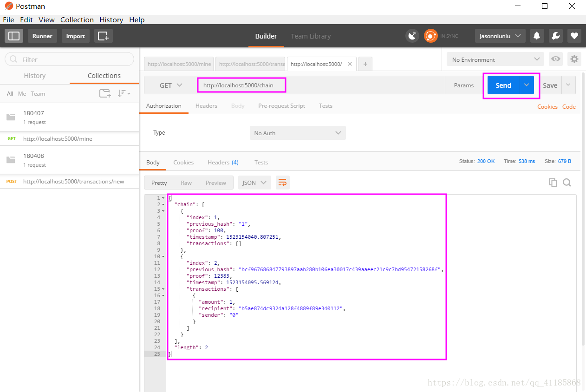
Task: Open the Code link
Action: coord(569,106)
